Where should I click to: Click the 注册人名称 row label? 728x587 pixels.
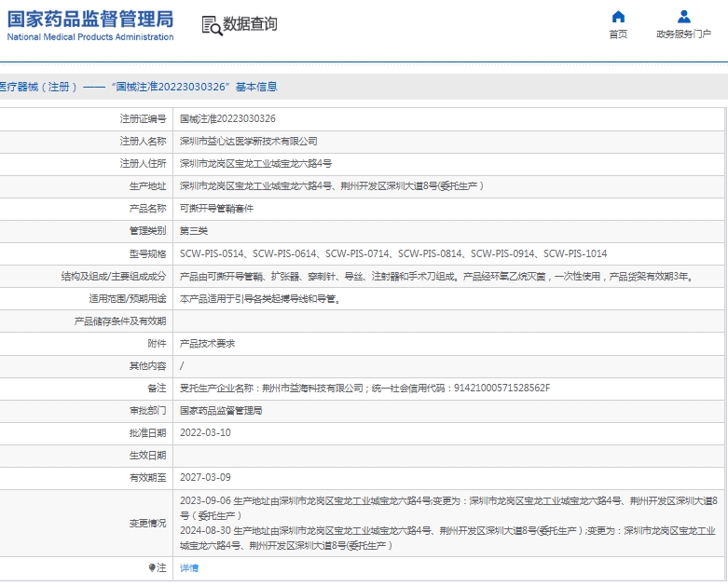pos(143,141)
